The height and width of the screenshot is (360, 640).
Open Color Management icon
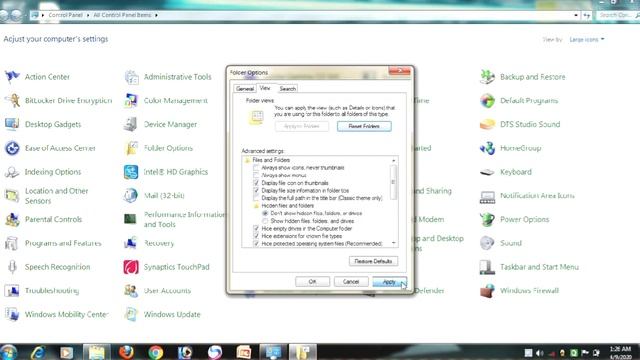[131, 100]
